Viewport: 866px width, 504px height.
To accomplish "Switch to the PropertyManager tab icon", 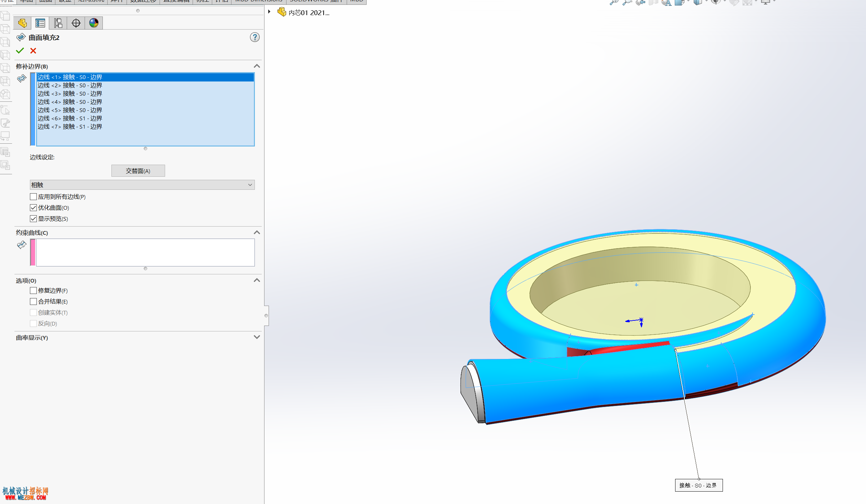I will (x=40, y=23).
